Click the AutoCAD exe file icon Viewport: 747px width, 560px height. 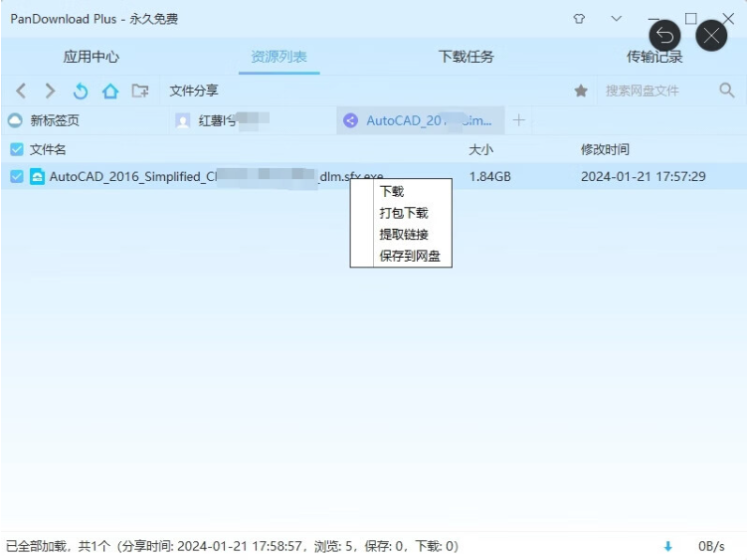click(x=37, y=176)
